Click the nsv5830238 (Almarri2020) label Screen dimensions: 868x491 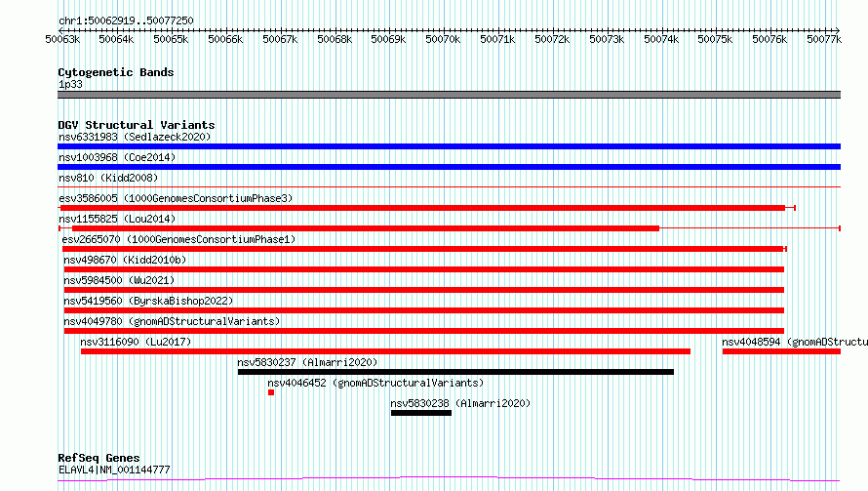pyautogui.click(x=460, y=403)
